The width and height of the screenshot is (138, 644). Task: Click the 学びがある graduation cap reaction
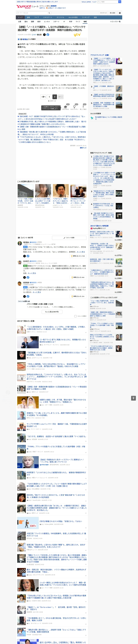pyautogui.click(x=66, y=107)
